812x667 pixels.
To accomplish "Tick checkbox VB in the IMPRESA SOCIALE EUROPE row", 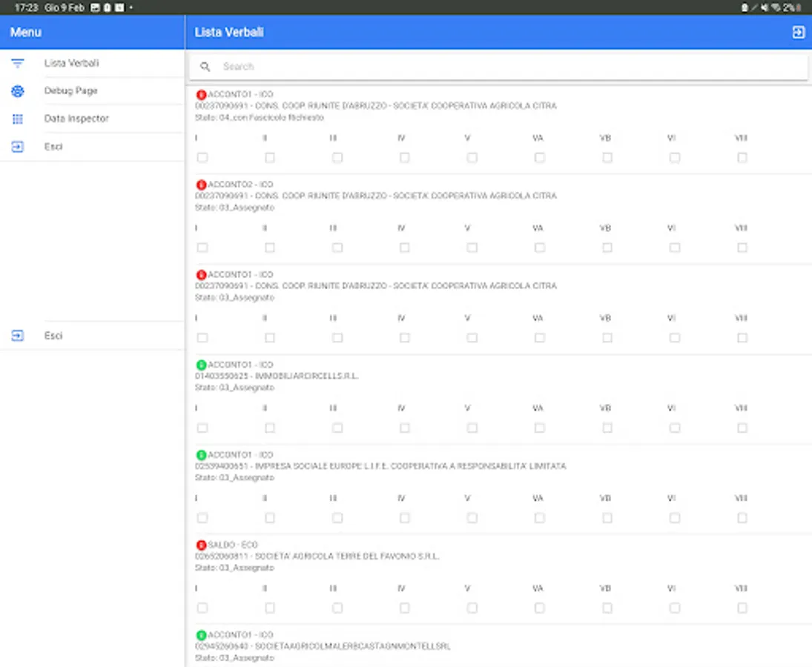I will pos(607,517).
